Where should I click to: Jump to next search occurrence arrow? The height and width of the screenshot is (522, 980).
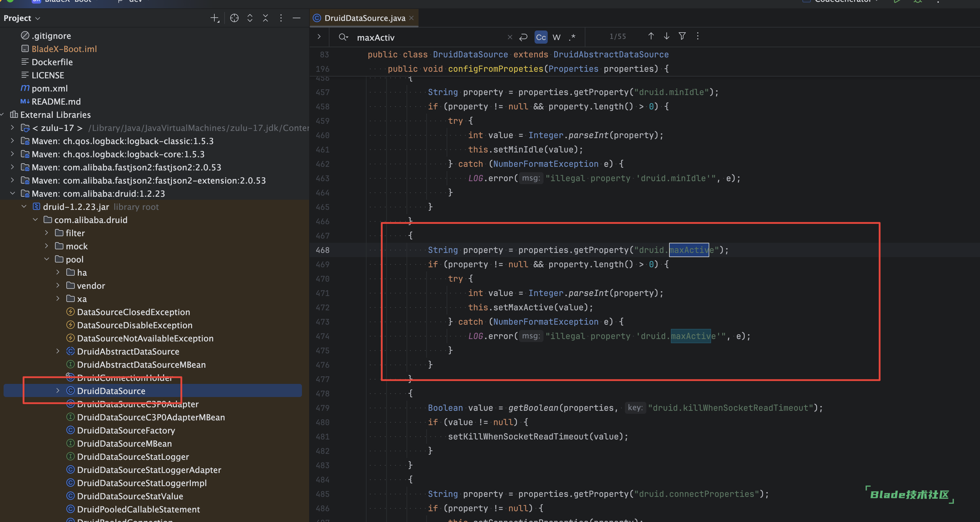tap(666, 36)
